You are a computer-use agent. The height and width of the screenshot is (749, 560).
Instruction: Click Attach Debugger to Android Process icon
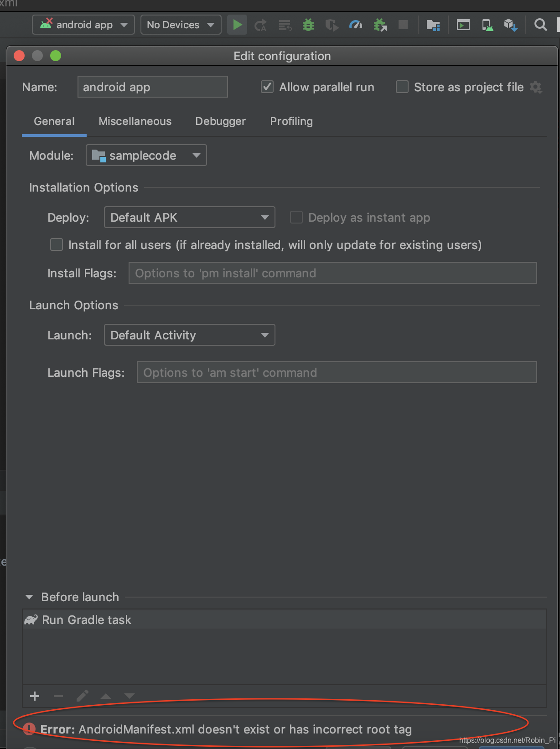pyautogui.click(x=380, y=25)
